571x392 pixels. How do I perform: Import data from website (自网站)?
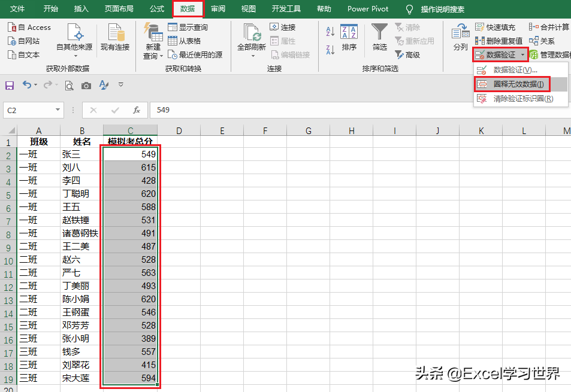coord(24,41)
